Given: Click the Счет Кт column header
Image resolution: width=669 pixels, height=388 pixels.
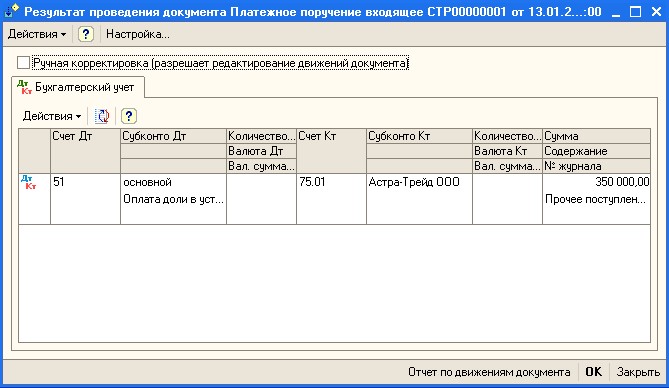Looking at the screenshot, I should (331, 151).
